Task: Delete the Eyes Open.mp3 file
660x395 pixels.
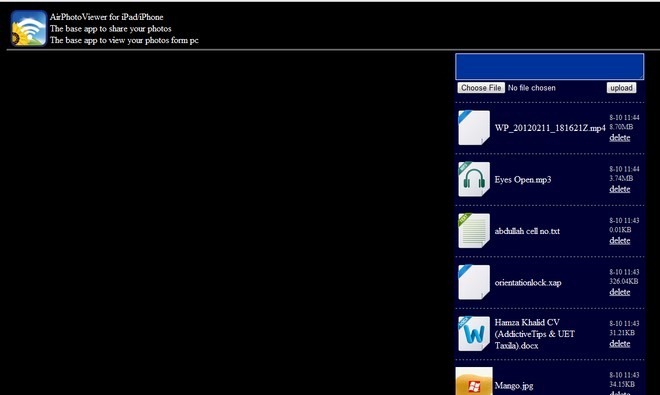Action: [x=620, y=189]
